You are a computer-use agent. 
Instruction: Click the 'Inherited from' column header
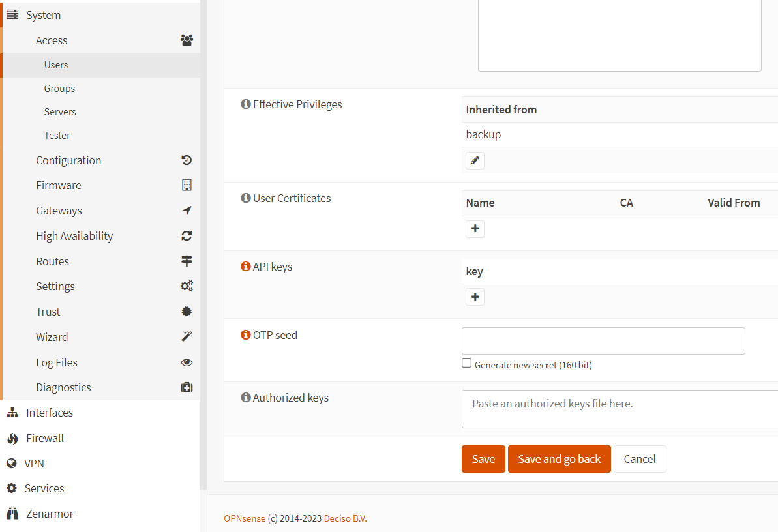tap(501, 109)
